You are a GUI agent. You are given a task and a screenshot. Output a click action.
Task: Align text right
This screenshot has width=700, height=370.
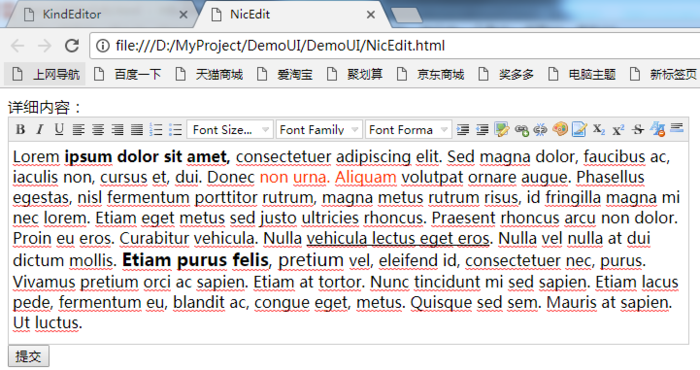tap(117, 129)
